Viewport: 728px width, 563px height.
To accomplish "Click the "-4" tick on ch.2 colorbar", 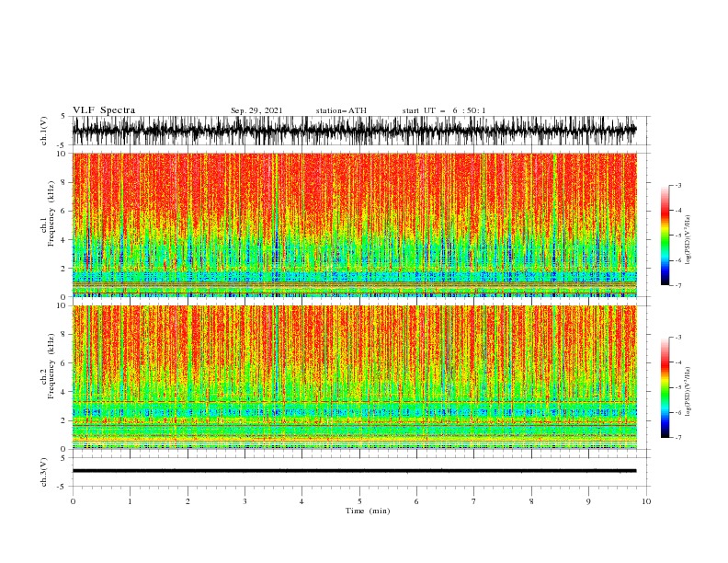I will click(677, 362).
